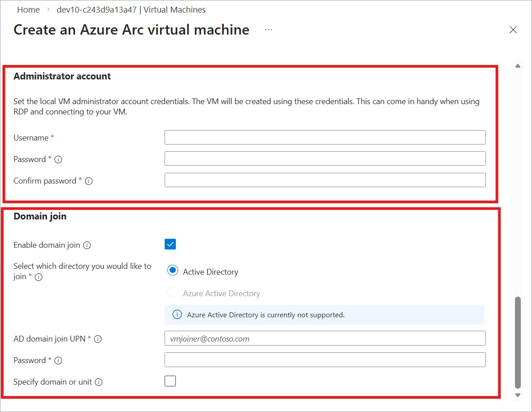Click the scrollbar down arrow
Viewport: 532px width, 412px height.
pos(518,395)
